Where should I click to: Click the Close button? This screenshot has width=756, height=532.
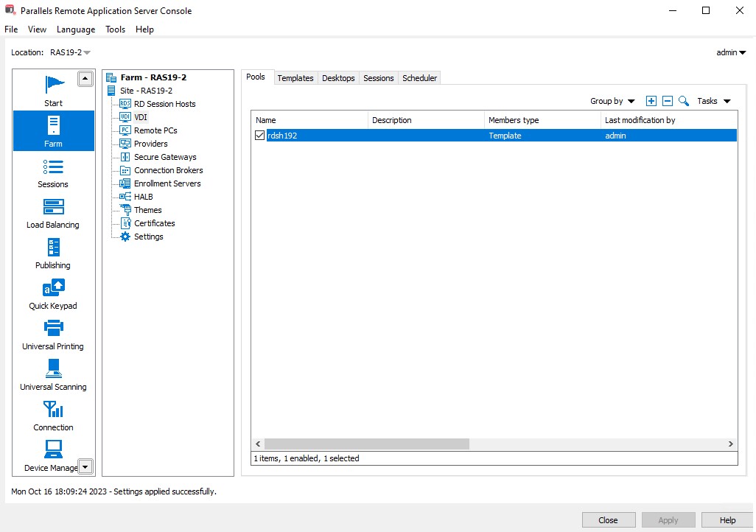[x=609, y=520]
